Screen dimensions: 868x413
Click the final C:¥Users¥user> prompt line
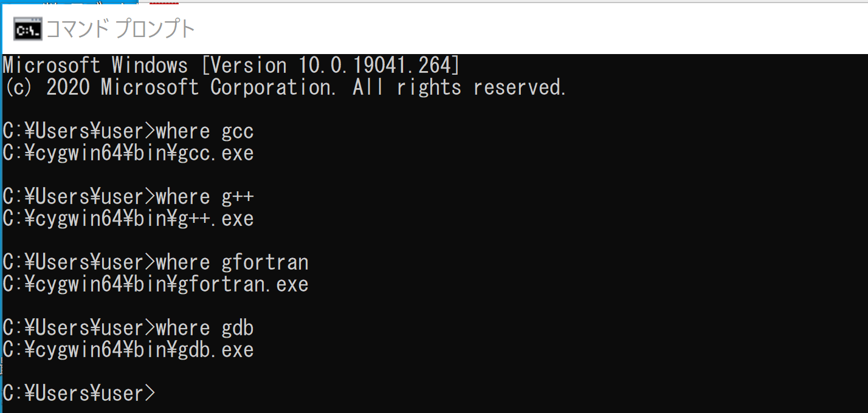(x=79, y=394)
